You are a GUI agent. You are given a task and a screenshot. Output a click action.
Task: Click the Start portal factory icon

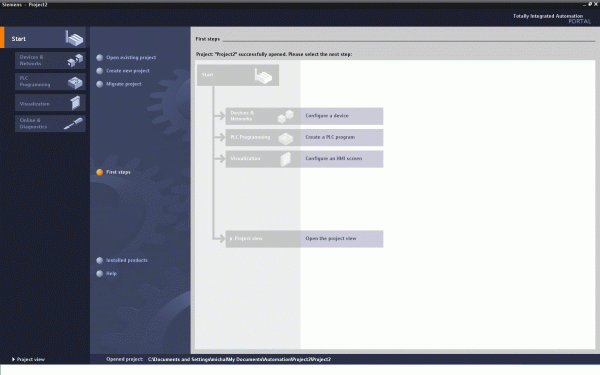[x=74, y=38]
